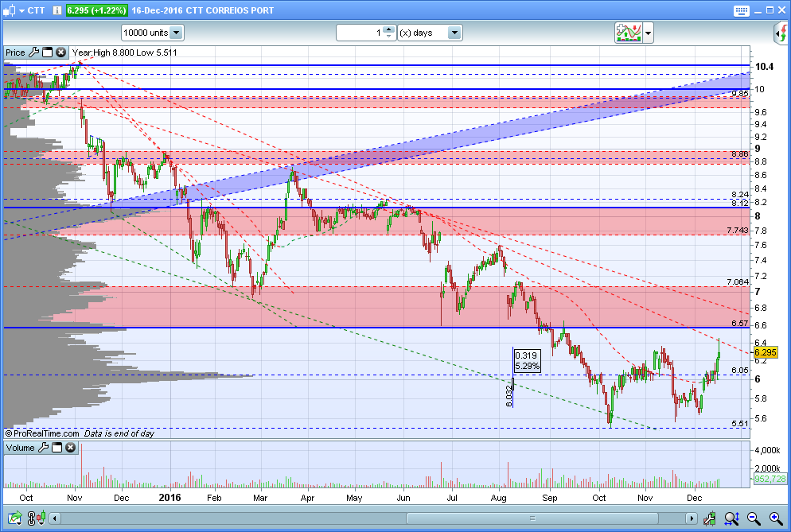Click the 10.4 price axis label
This screenshot has width=791, height=532.
coord(764,67)
